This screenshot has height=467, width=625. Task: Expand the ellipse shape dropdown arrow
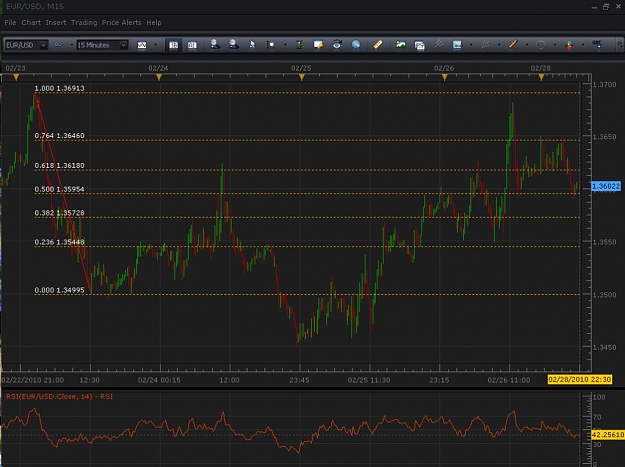pyautogui.click(x=555, y=45)
